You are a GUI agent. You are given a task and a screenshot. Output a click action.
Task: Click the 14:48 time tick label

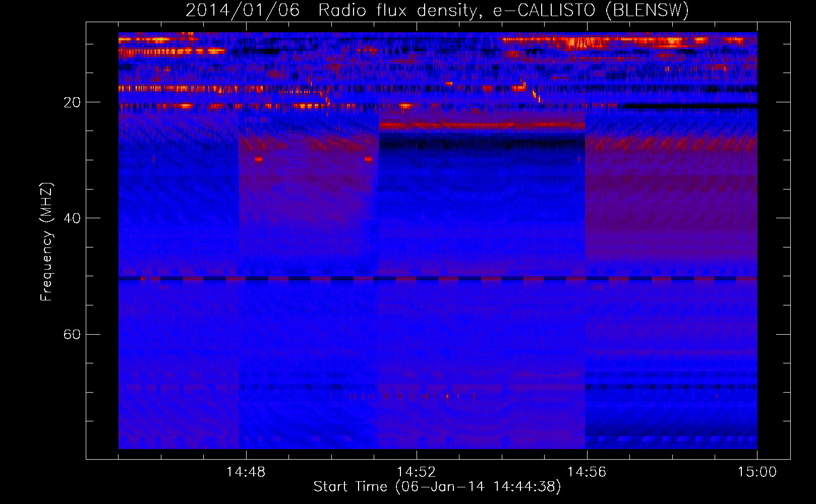[246, 472]
